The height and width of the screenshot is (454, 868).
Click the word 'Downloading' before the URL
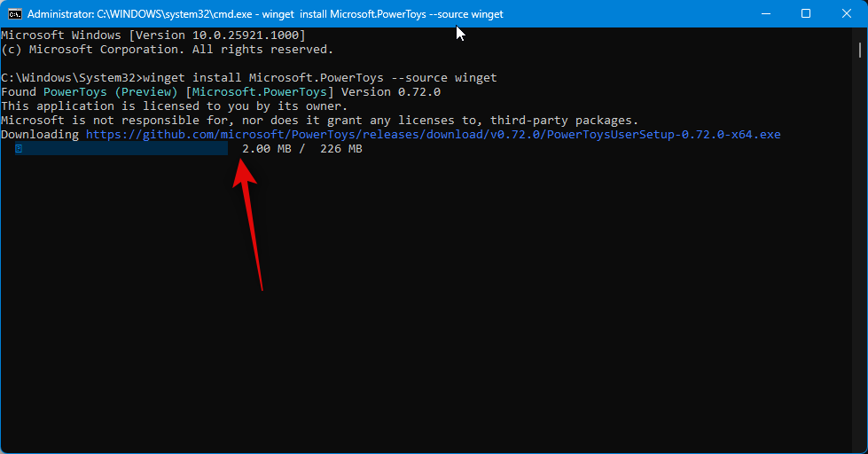click(40, 135)
